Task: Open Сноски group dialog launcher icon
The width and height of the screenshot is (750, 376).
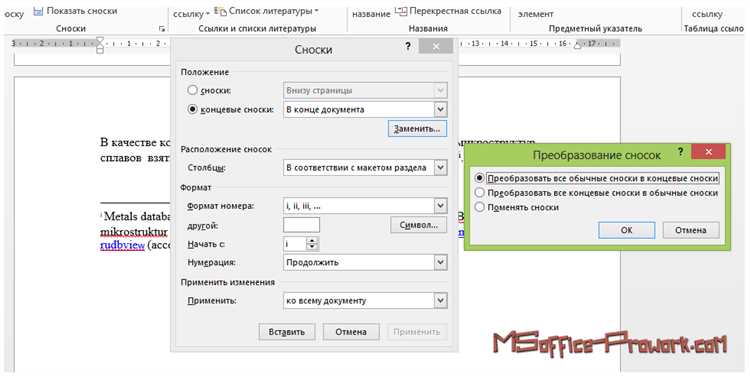Action: [x=162, y=29]
